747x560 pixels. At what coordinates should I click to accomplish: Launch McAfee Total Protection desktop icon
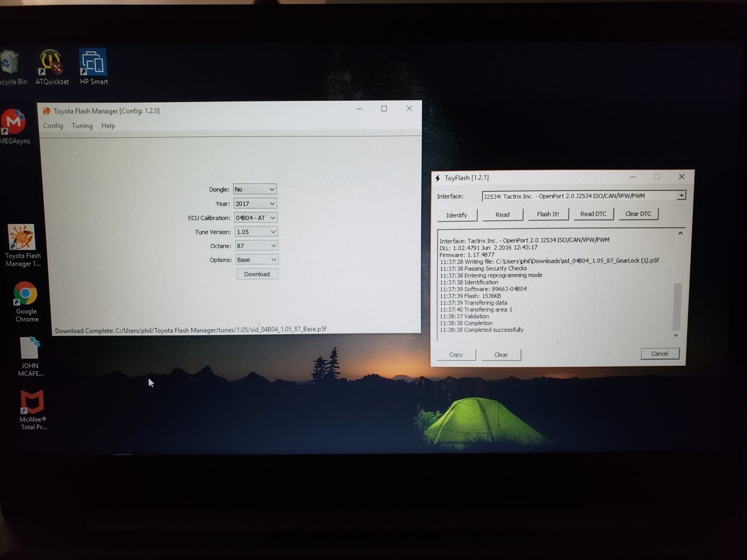click(x=33, y=410)
